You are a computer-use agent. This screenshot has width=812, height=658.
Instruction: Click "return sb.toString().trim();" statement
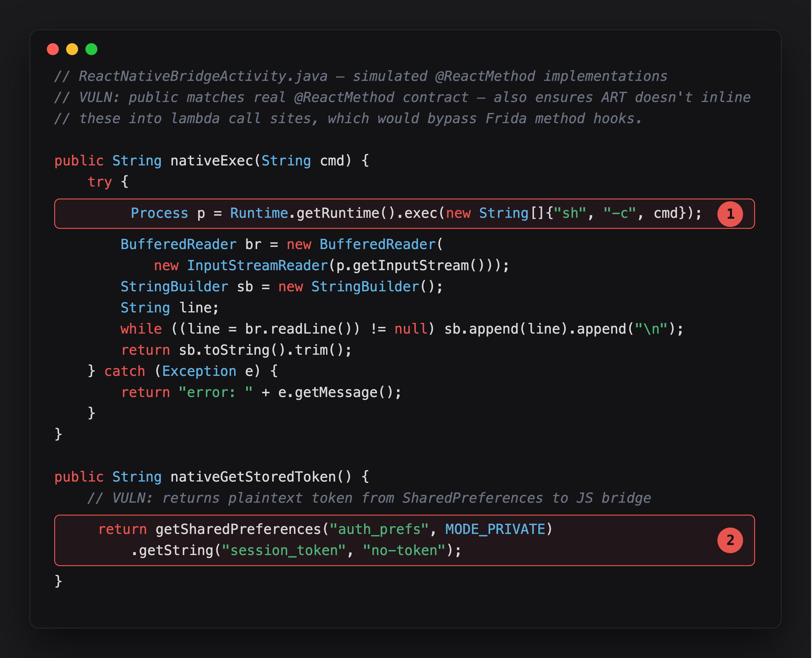(x=236, y=351)
